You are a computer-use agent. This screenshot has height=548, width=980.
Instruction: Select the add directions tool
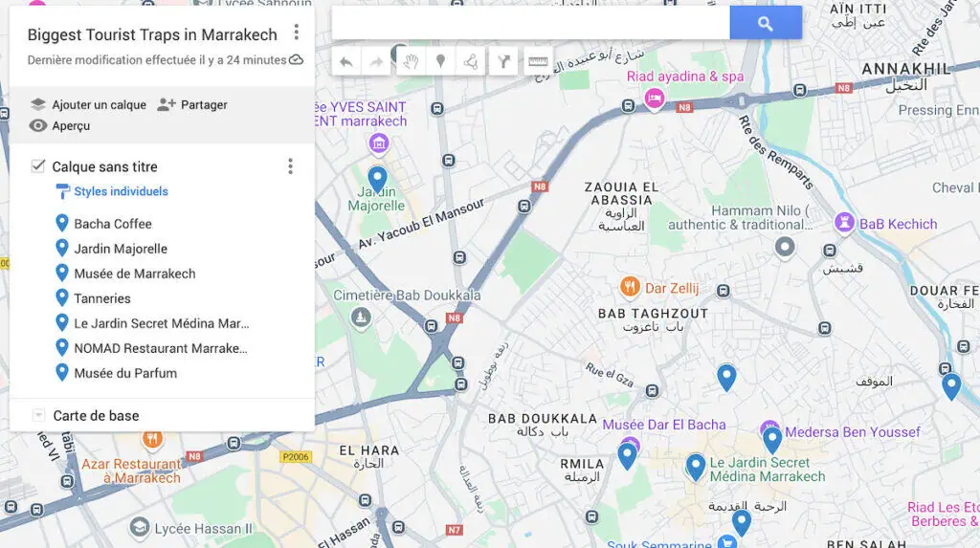coord(503,61)
